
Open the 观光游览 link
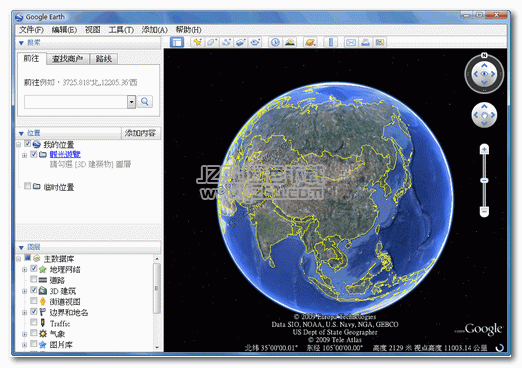(65, 154)
